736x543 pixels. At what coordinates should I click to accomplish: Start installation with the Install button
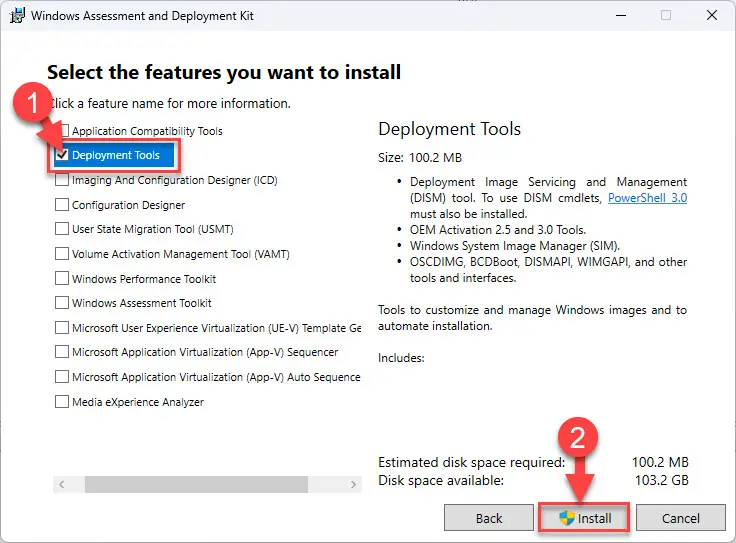click(x=584, y=518)
